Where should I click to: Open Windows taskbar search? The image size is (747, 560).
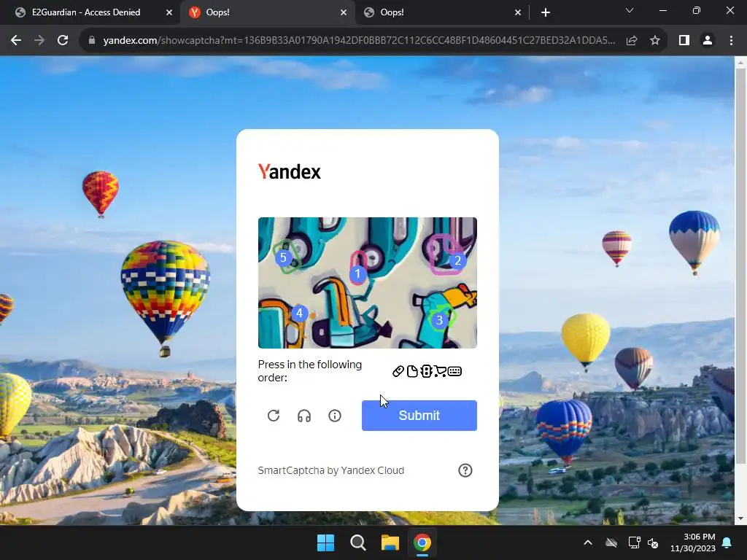[357, 542]
